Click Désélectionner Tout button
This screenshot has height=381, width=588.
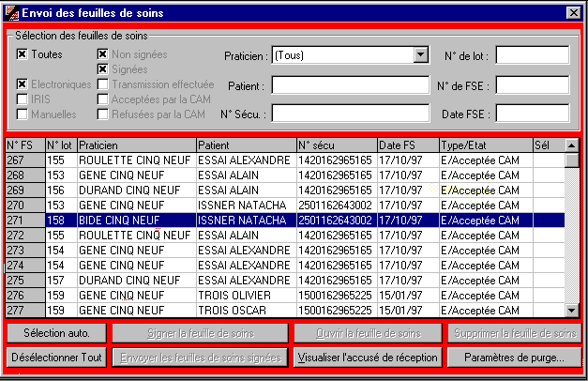click(56, 358)
